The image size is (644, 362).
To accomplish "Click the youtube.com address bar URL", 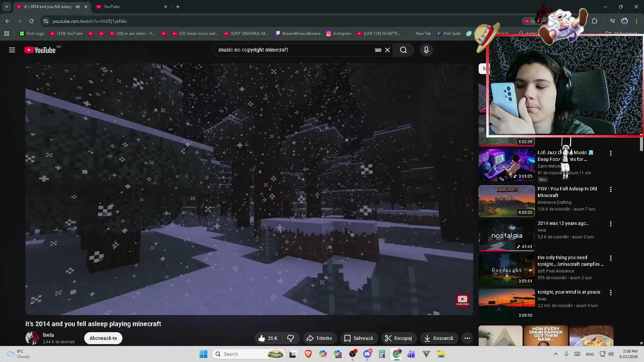I will [x=90, y=21].
